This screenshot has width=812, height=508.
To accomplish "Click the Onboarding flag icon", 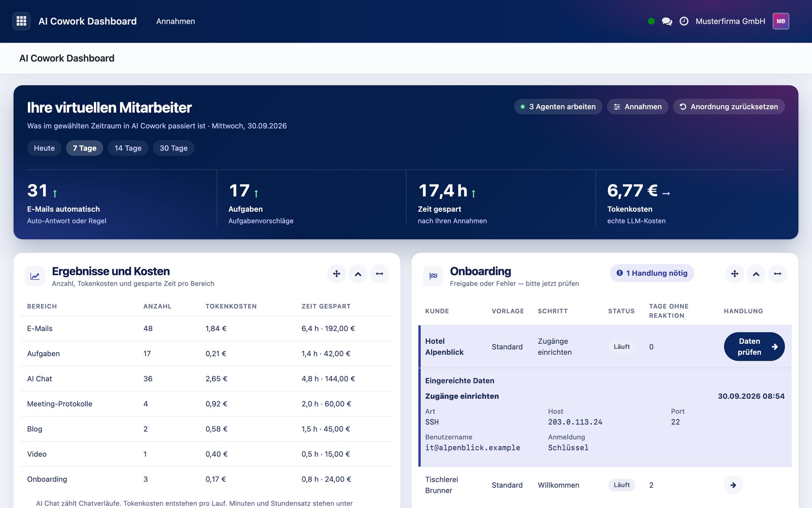I will tap(433, 276).
